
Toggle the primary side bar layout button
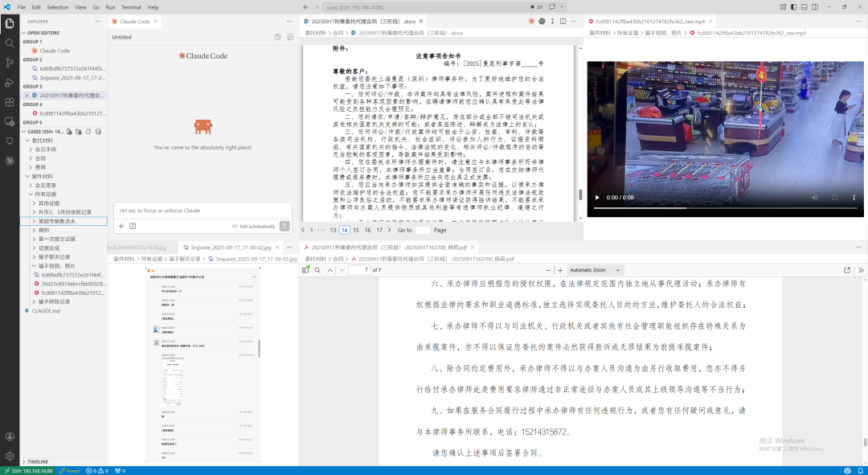[794, 6]
